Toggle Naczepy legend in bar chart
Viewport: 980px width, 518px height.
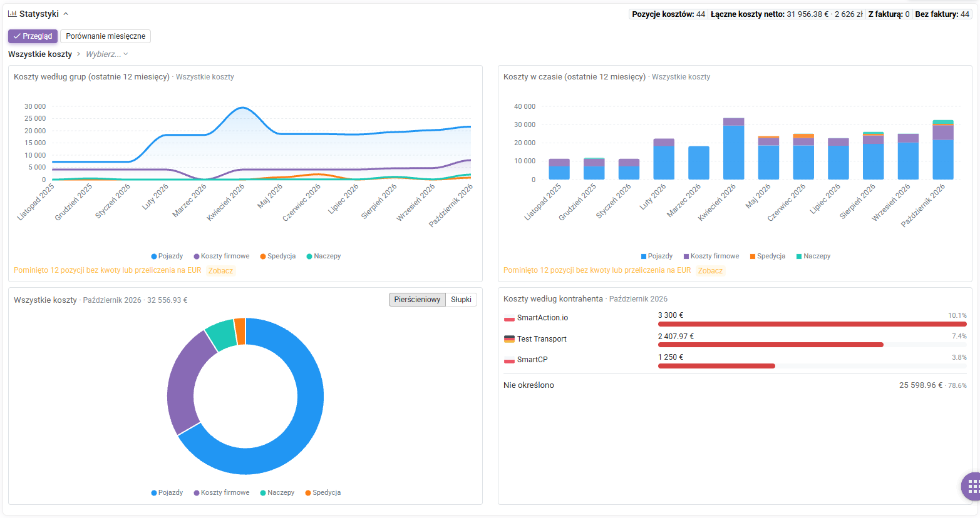pyautogui.click(x=813, y=256)
